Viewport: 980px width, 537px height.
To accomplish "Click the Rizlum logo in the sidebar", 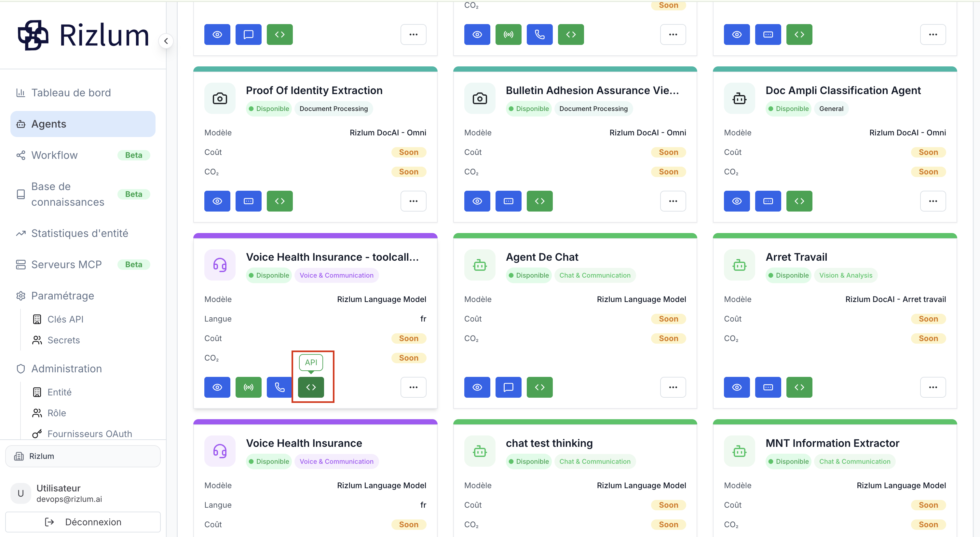I will tap(83, 35).
